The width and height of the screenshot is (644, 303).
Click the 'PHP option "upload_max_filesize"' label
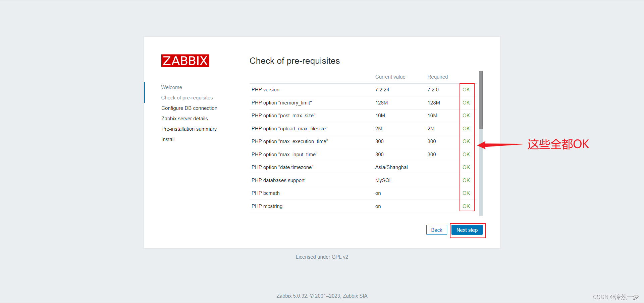click(x=289, y=129)
